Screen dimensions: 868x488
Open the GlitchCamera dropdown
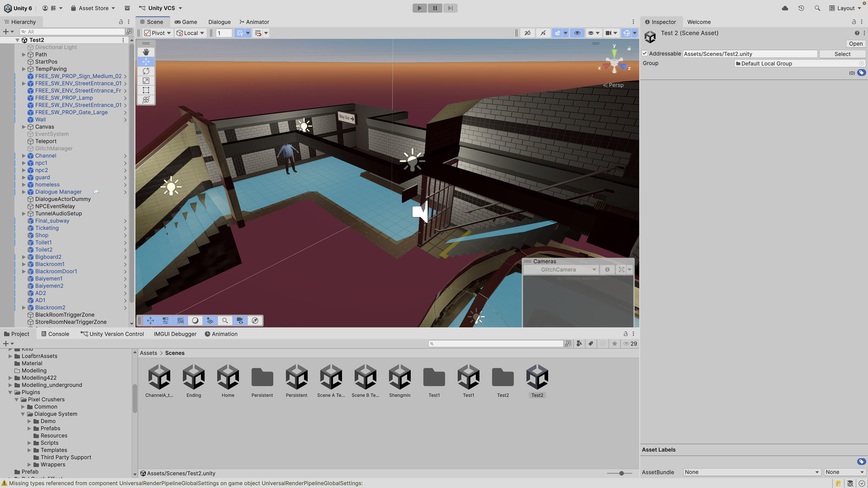(x=561, y=270)
